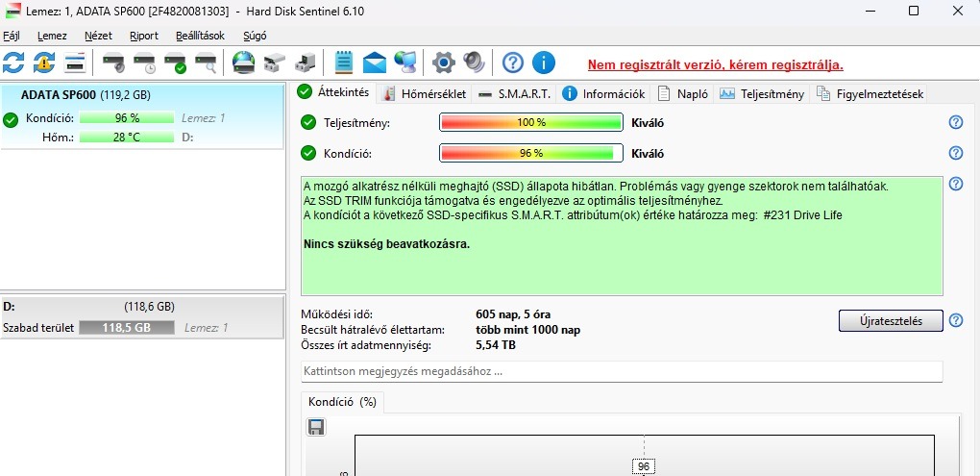Switch to the Hőmérséklet tab
This screenshot has width=980, height=476.
click(x=425, y=94)
